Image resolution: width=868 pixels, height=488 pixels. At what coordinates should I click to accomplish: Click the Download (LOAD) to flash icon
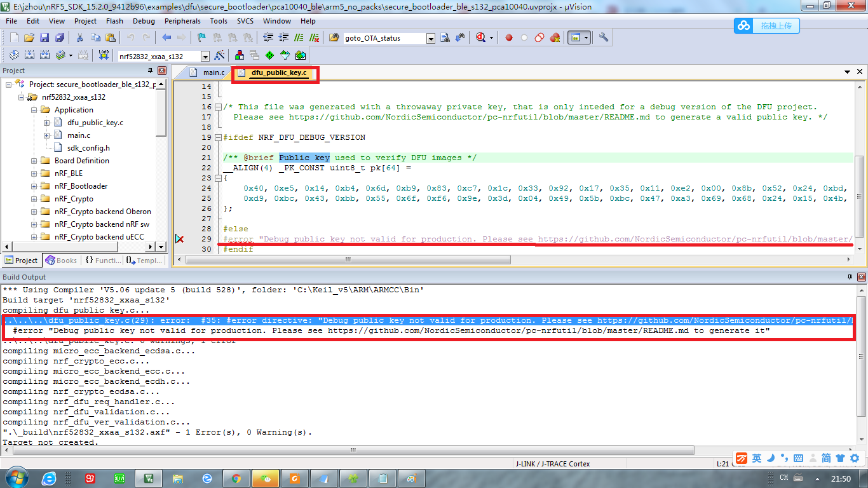[103, 55]
